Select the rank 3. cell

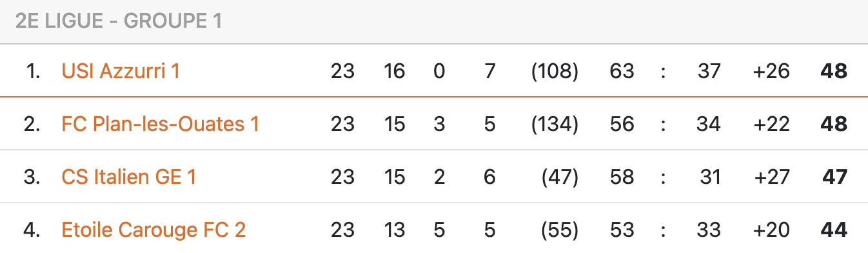click(x=32, y=177)
